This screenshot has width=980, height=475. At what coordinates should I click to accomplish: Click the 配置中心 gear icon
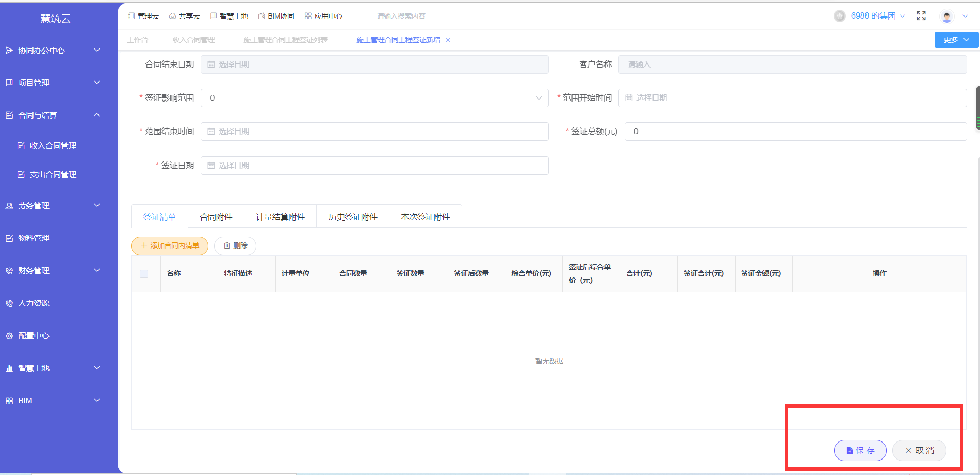[x=9, y=336]
